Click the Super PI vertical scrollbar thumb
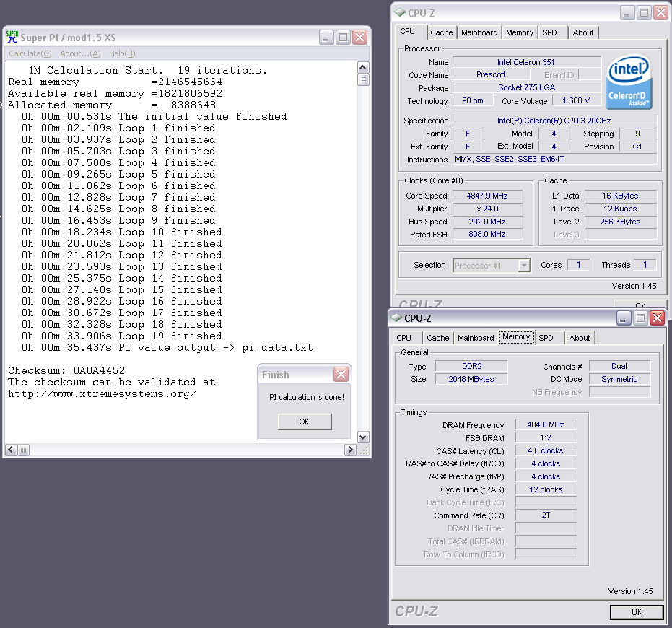 point(363,79)
